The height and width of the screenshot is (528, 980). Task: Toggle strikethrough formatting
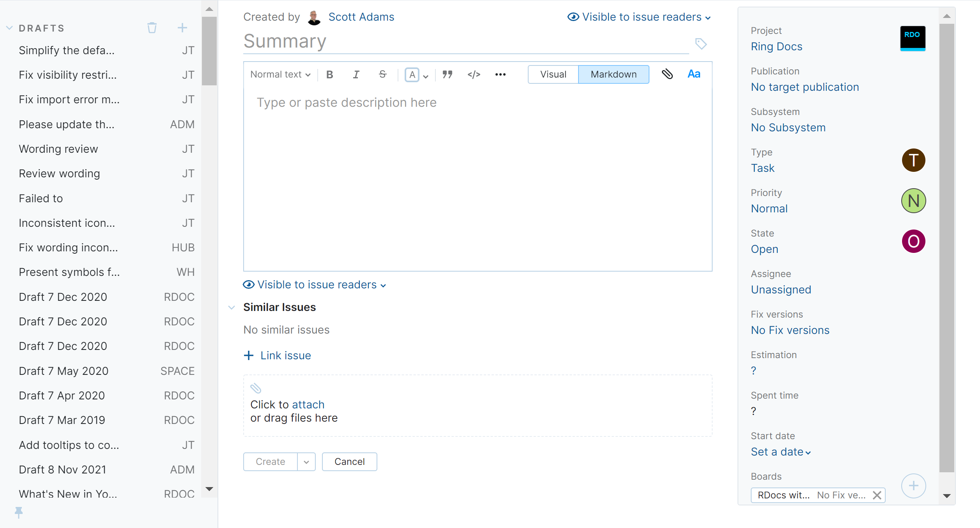point(382,74)
